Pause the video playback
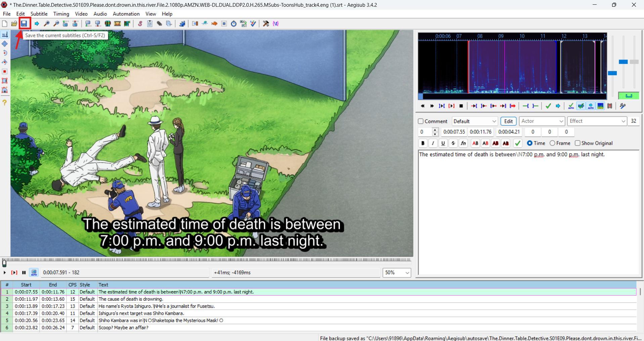Image resolution: width=644 pixels, height=341 pixels. click(24, 272)
